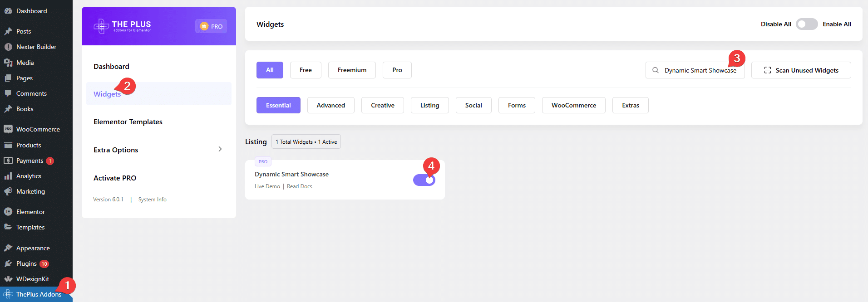Image resolution: width=868 pixels, height=302 pixels.
Task: Click the Elementor icon in the admin menu
Action: [x=8, y=212]
